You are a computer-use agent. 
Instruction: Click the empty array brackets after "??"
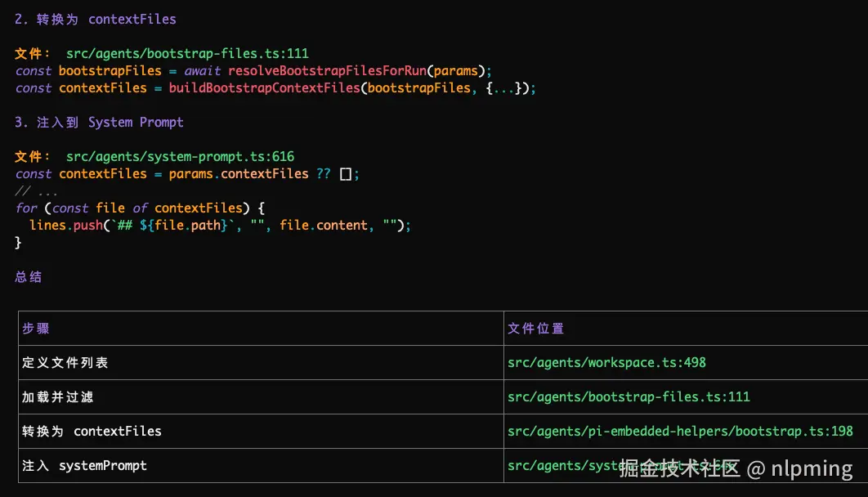(345, 173)
